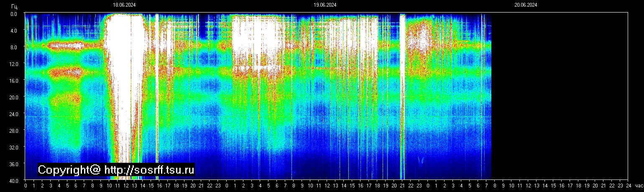The height and width of the screenshot is (192, 644).
Task: Click the час time unit label
Action: coord(639,185)
